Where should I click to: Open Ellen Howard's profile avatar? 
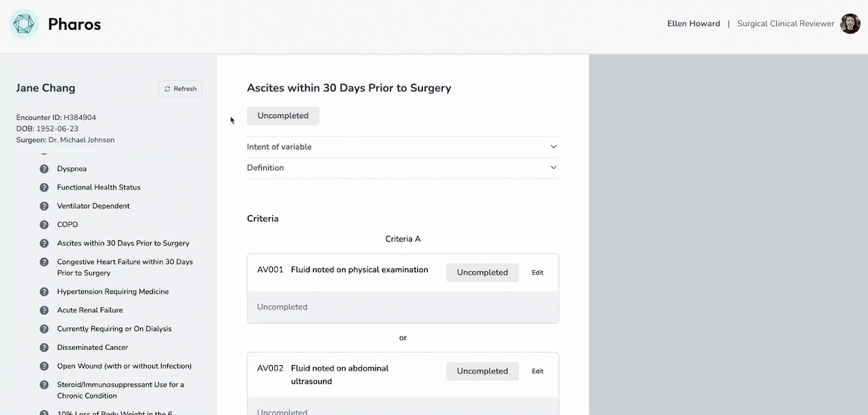pyautogui.click(x=850, y=24)
